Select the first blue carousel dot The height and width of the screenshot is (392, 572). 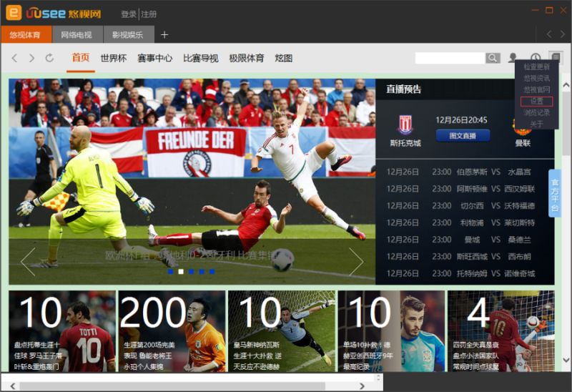point(170,272)
